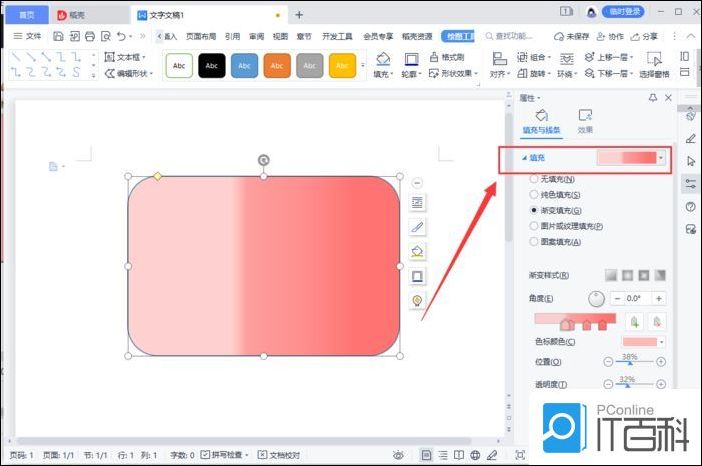Expand shape style gallery more arrow
702x466 pixels.
click(363, 65)
